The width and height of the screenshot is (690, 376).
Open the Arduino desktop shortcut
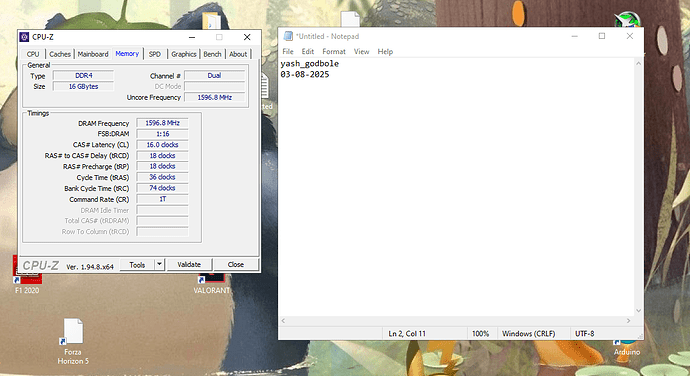coord(627,348)
